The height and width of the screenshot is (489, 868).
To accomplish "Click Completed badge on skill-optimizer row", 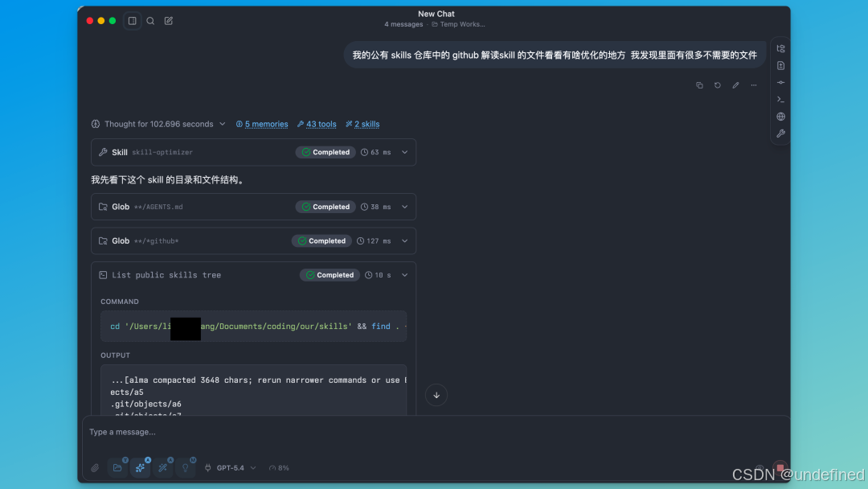I will [325, 152].
